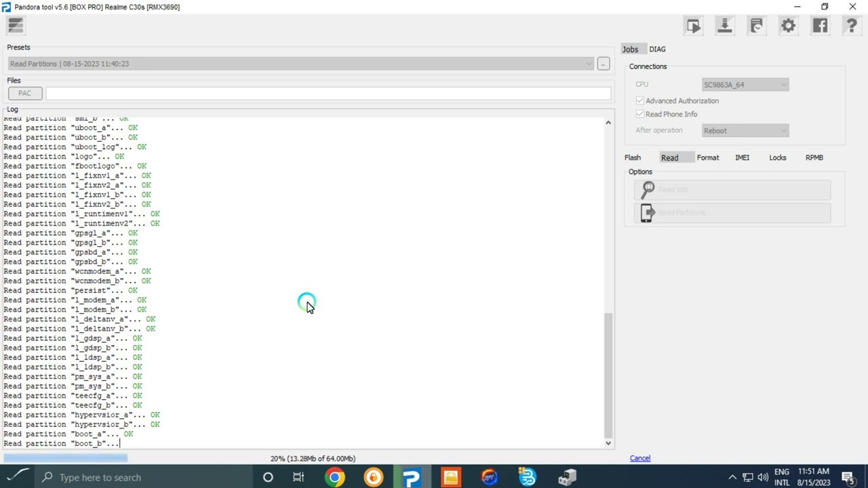
Task: Open Windows Start button
Action: (x=16, y=477)
